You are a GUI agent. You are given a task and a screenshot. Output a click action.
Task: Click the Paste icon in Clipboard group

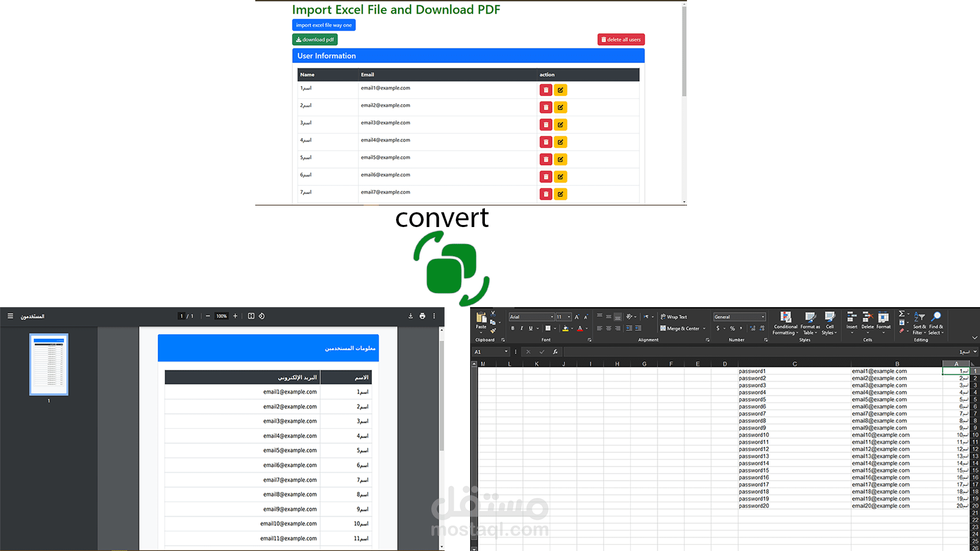[x=481, y=318]
